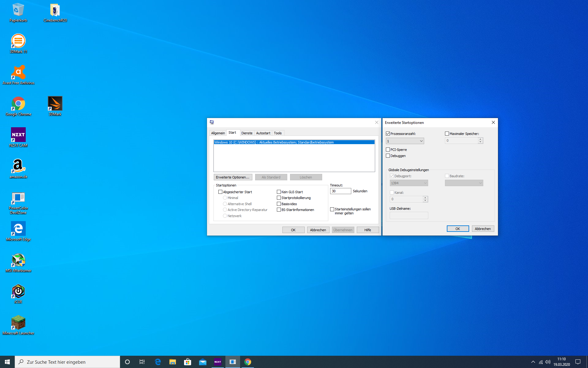Enable the Abgesicherter Start checkbox
The width and height of the screenshot is (588, 368).
221,192
